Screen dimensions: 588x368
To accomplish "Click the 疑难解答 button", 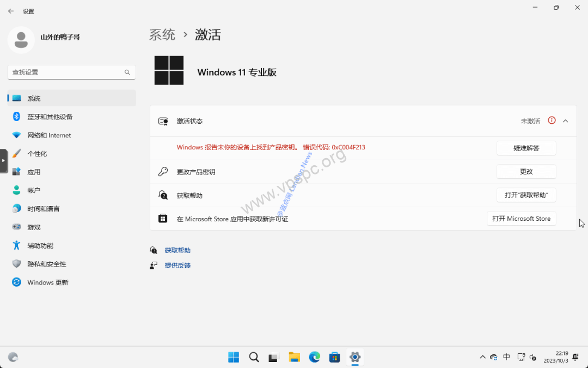I will [x=526, y=148].
